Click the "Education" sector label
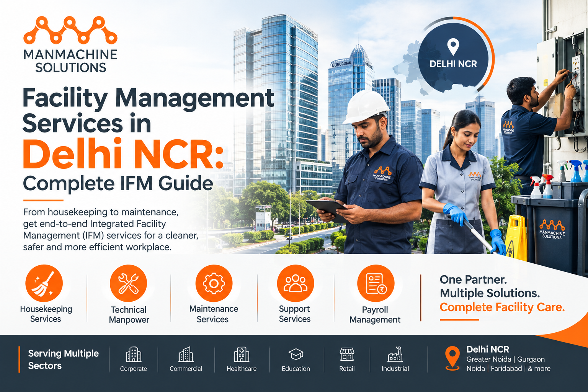This screenshot has height=392, width=588. (x=296, y=369)
